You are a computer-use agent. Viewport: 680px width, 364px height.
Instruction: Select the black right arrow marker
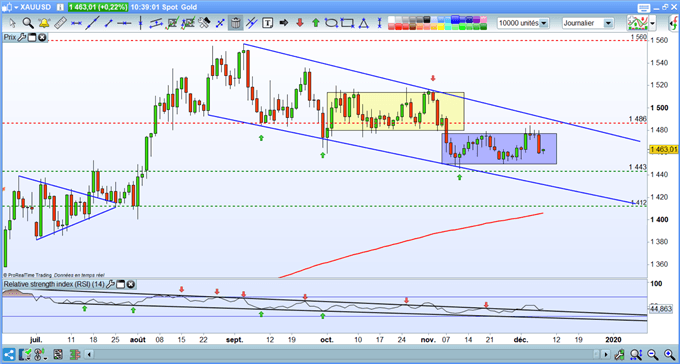click(284, 23)
